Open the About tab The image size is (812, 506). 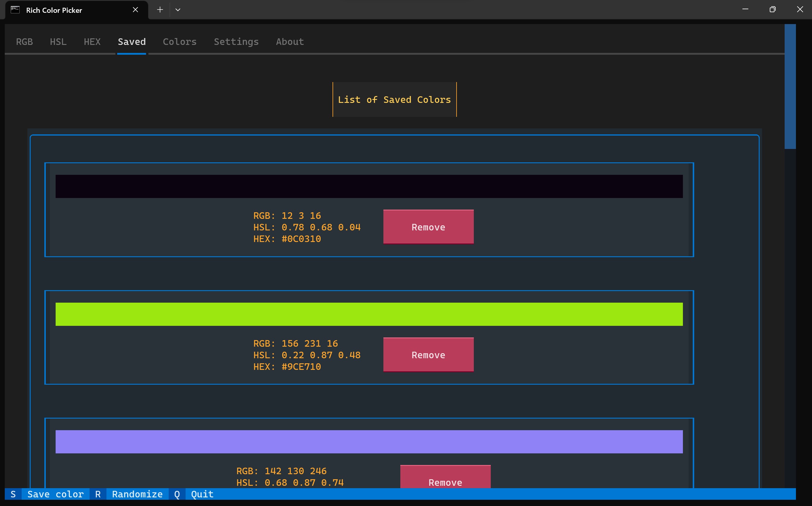pyautogui.click(x=289, y=42)
